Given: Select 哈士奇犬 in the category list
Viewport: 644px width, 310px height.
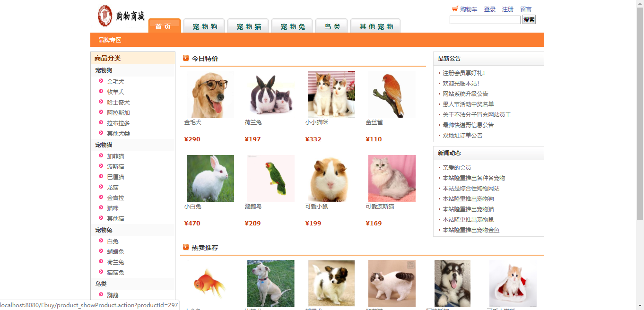Looking at the screenshot, I should (x=118, y=103).
